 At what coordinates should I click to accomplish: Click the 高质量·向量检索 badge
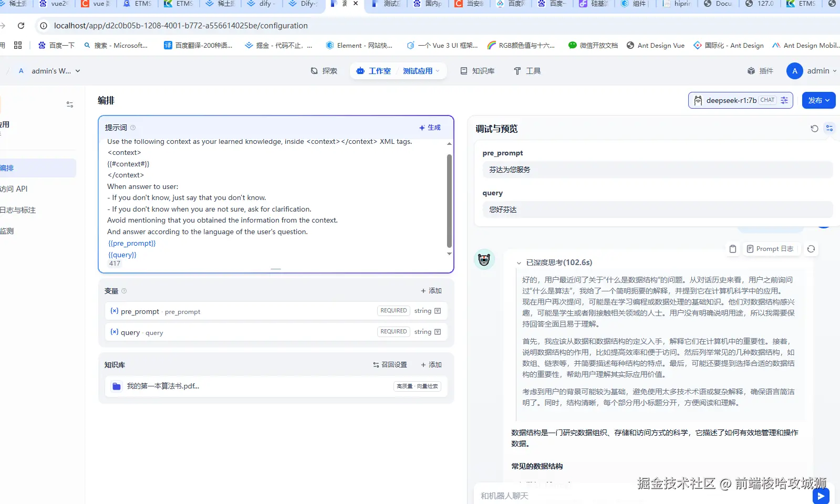[x=417, y=386]
